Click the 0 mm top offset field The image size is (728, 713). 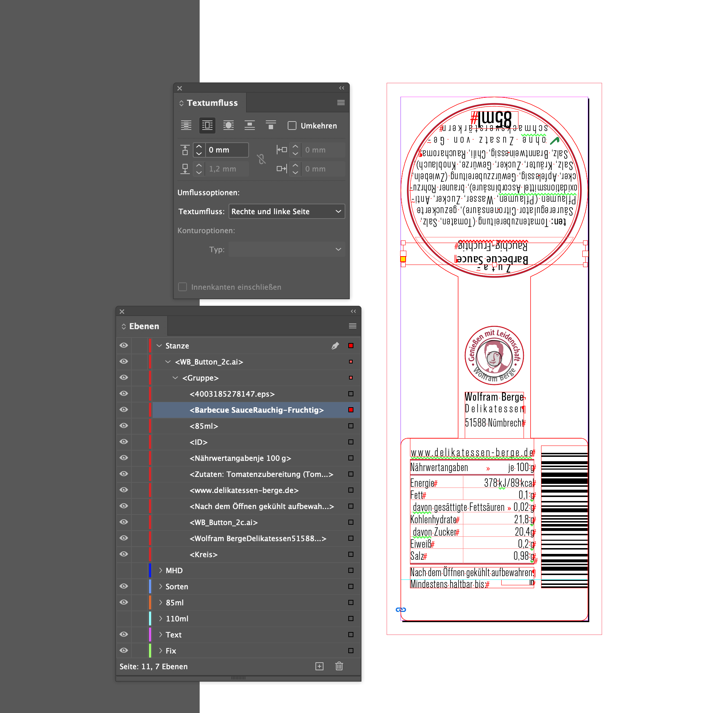(x=227, y=150)
